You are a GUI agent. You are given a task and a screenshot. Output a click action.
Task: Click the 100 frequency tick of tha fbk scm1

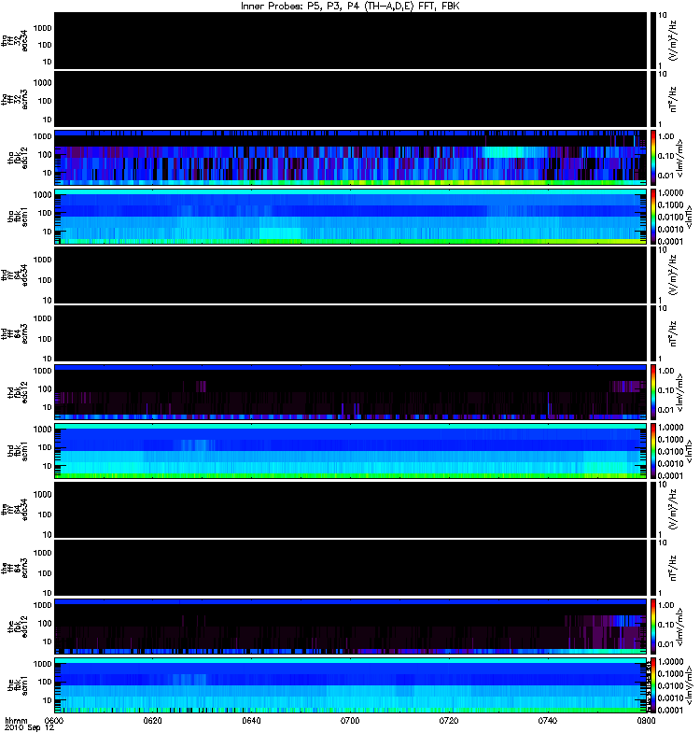45,214
